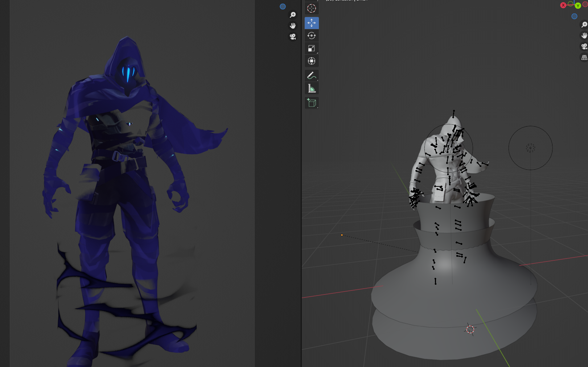Click blue negative-Z circle in right viewport gizmo
588x367 pixels.
pos(574,16)
